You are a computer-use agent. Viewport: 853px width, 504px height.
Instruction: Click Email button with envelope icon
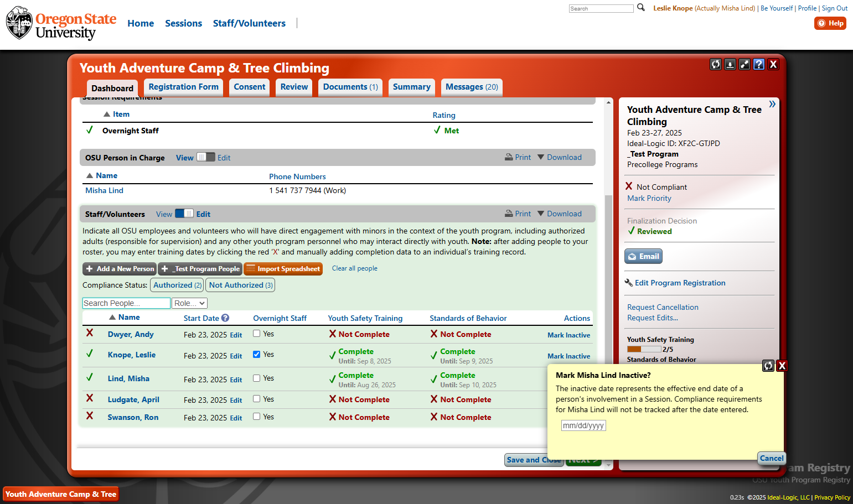pyautogui.click(x=643, y=256)
